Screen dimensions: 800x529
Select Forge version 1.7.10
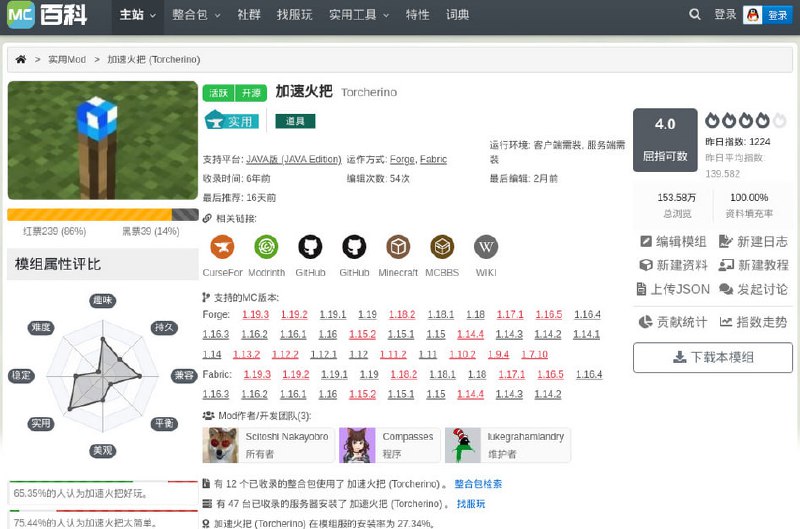(x=535, y=354)
